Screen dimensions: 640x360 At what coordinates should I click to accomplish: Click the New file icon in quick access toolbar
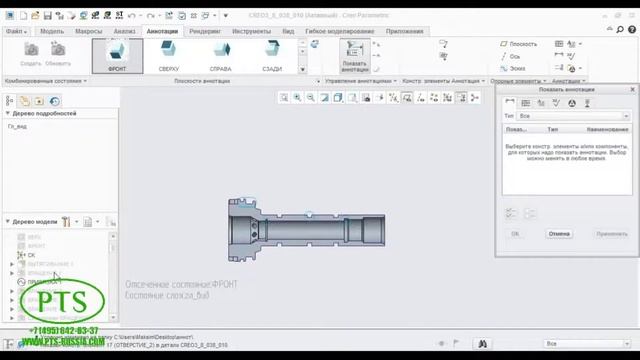(23, 16)
